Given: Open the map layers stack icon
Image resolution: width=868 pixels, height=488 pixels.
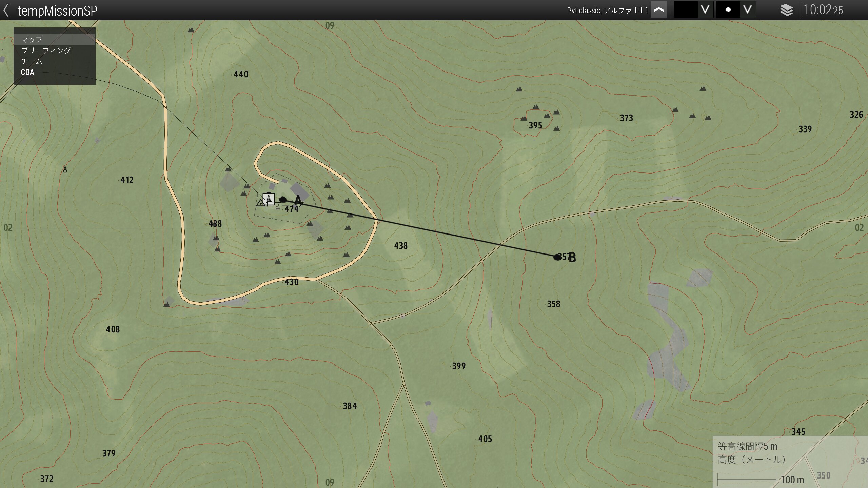Looking at the screenshot, I should point(786,10).
